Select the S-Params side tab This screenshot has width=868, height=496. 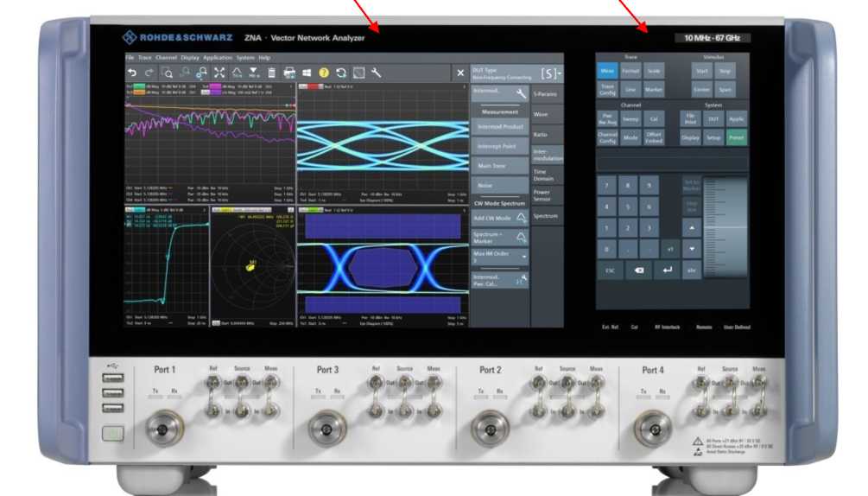[547, 95]
